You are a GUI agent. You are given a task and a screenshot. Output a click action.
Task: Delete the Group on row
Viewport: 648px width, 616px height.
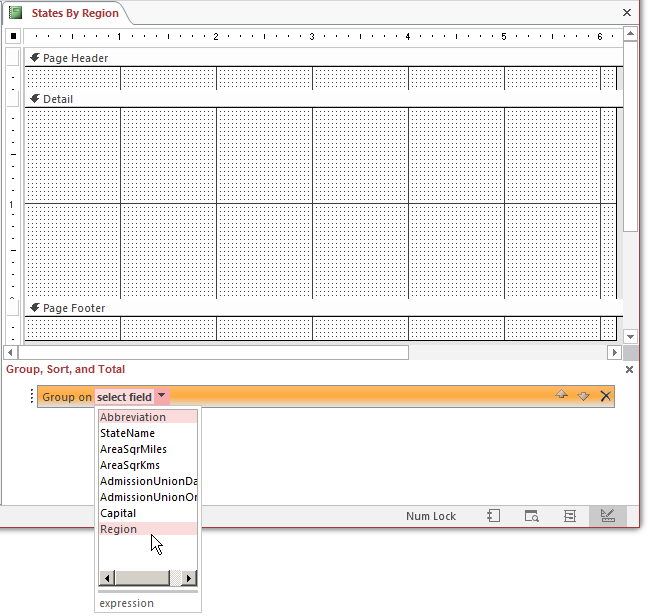click(605, 396)
